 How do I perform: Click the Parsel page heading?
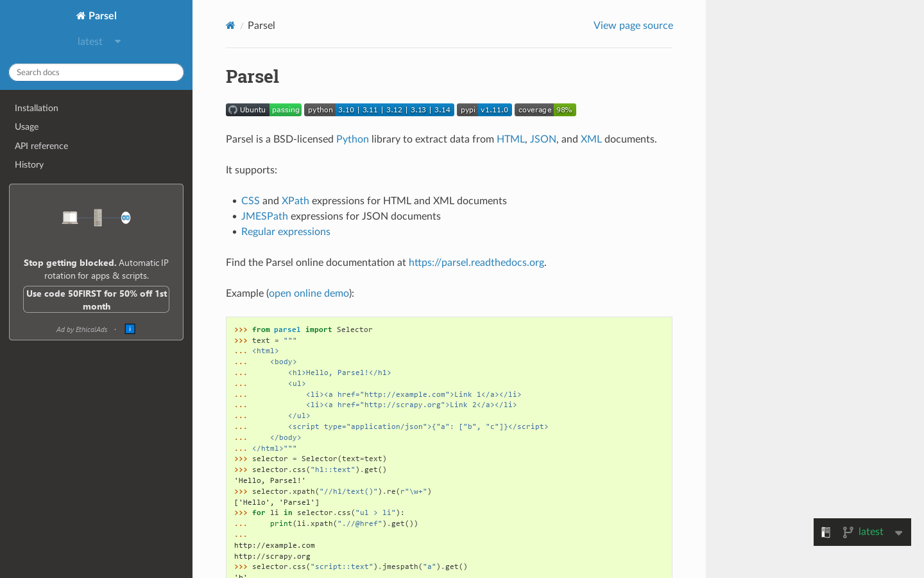(x=252, y=76)
